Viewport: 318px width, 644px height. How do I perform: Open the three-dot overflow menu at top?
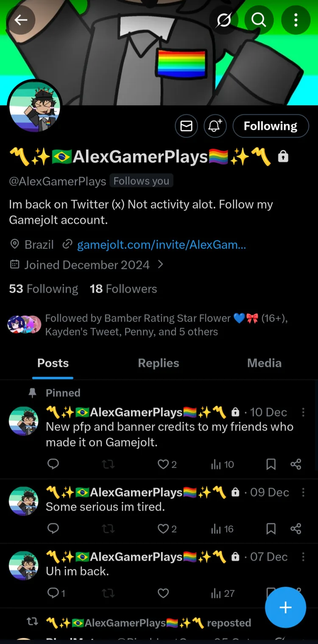[296, 20]
